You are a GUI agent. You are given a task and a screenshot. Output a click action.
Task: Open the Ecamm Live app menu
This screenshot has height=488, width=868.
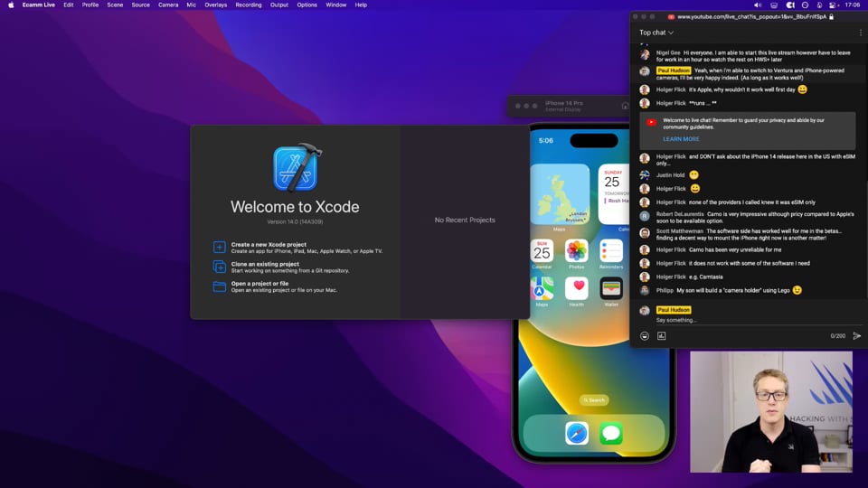38,5
